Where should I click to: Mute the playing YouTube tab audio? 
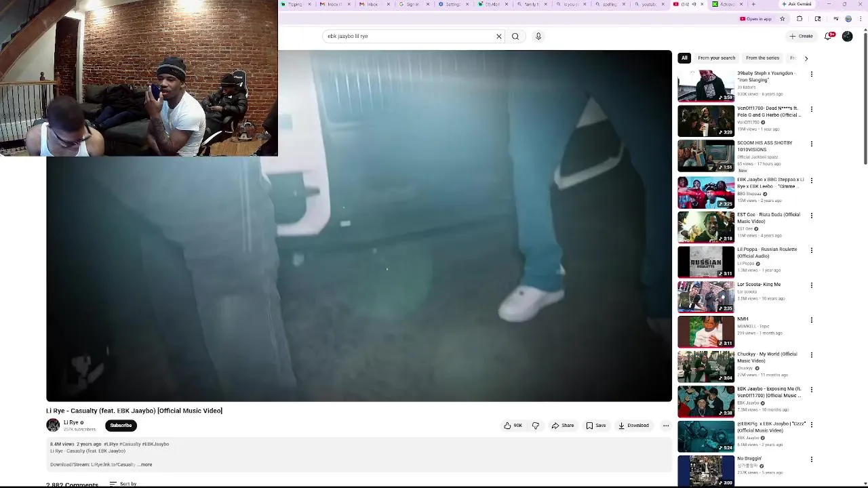click(695, 4)
